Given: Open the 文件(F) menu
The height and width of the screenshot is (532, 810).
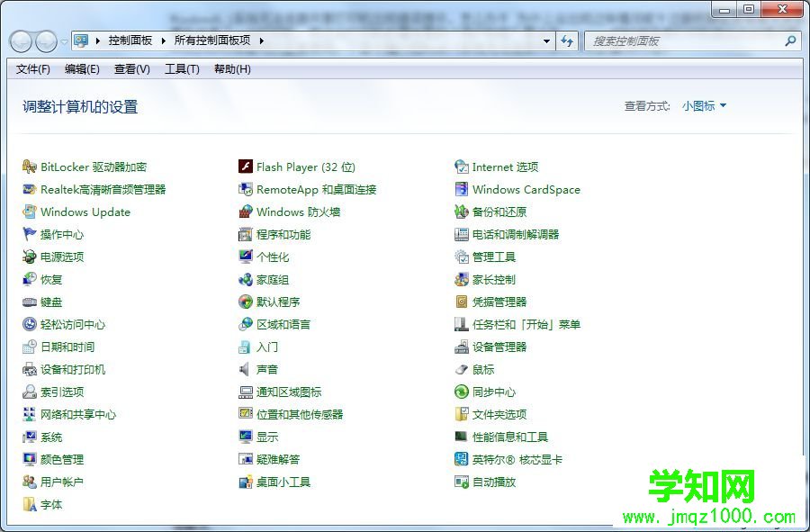Looking at the screenshot, I should tap(32, 69).
